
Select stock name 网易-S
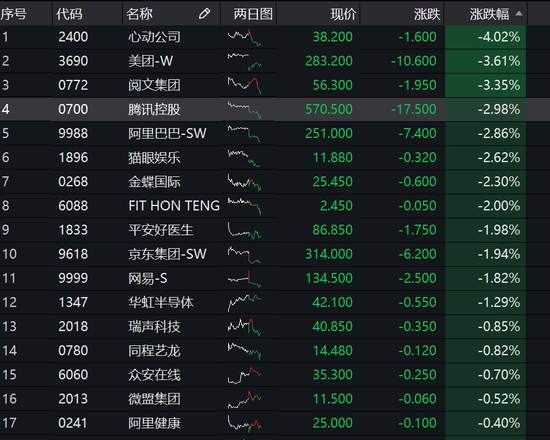pyautogui.click(x=148, y=279)
